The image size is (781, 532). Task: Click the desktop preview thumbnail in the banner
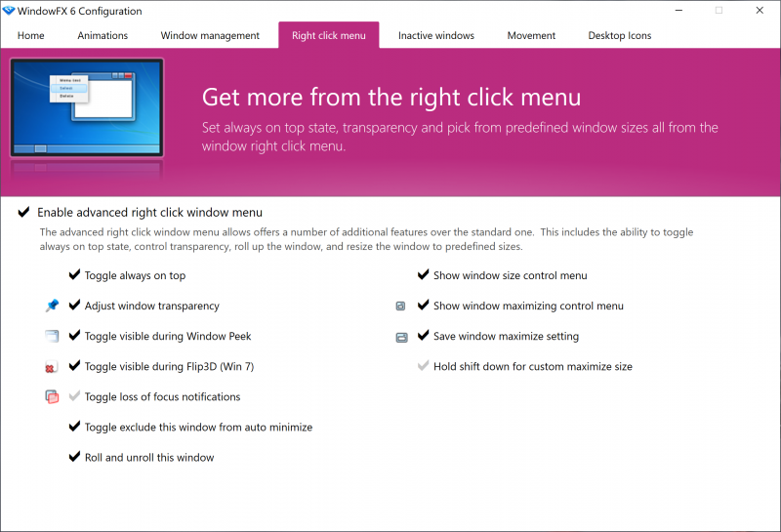[87, 107]
